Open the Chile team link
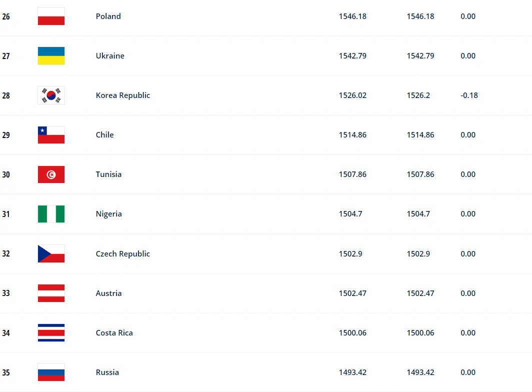This screenshot has height=392, width=532. pyautogui.click(x=105, y=135)
